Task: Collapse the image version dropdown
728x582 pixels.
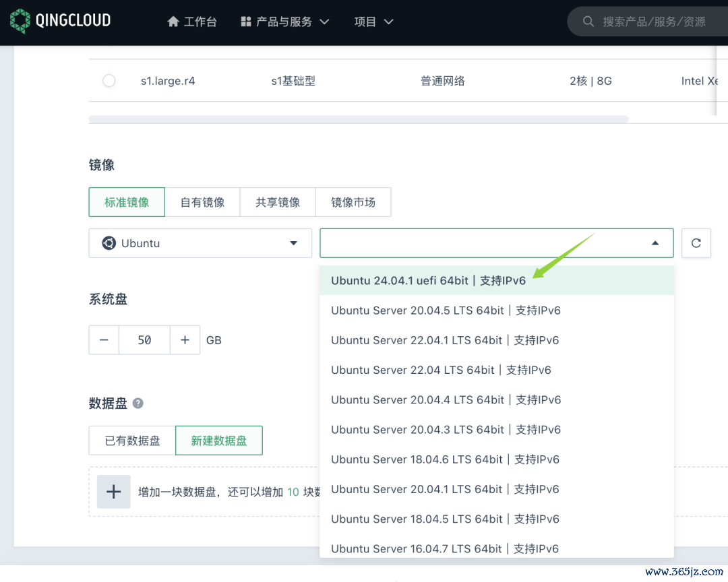Action: [x=655, y=243]
